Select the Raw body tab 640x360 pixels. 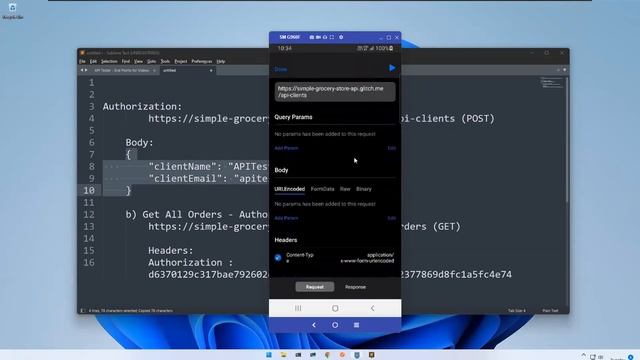tap(345, 189)
